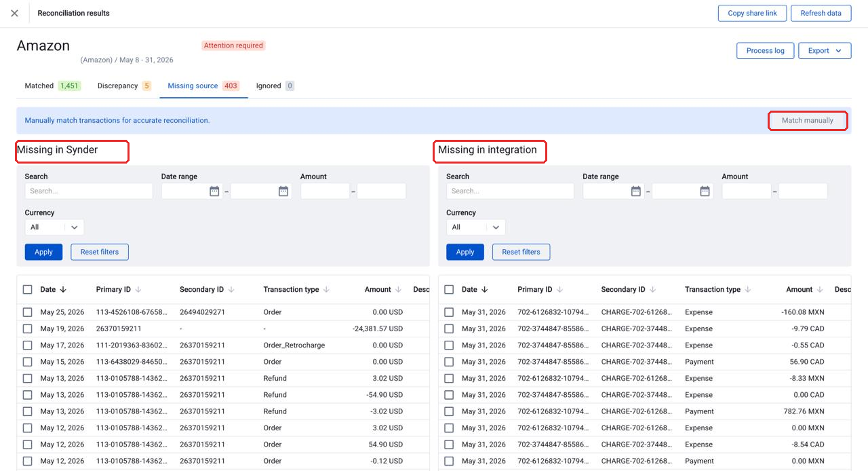Viewport: 868px width, 471px height.
Task: Sort left table by Transaction type arrow
Action: pos(326,290)
